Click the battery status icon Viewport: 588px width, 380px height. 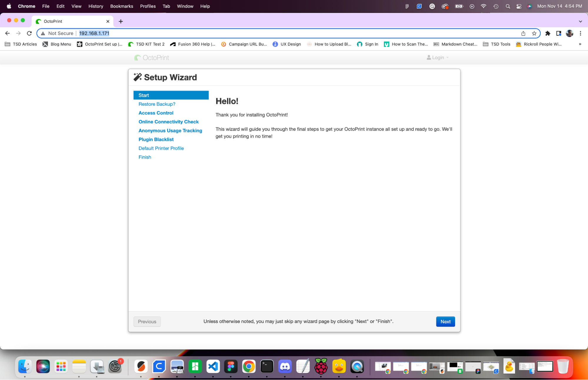click(x=459, y=6)
